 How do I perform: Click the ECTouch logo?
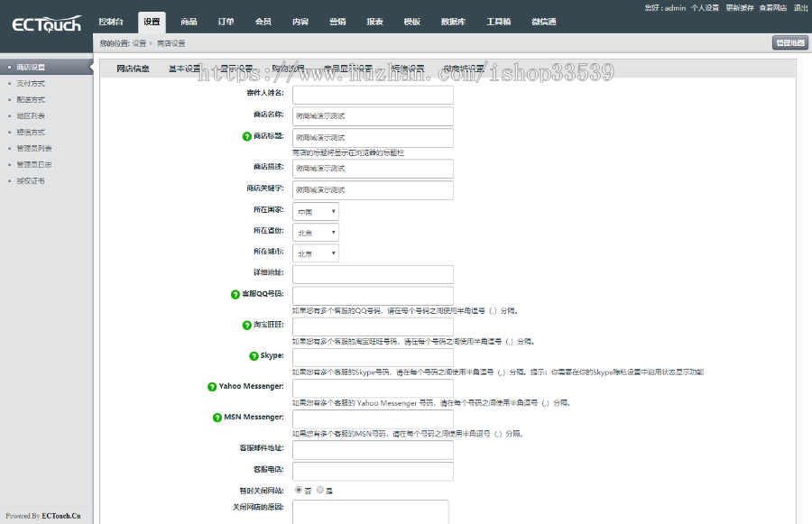(x=46, y=23)
